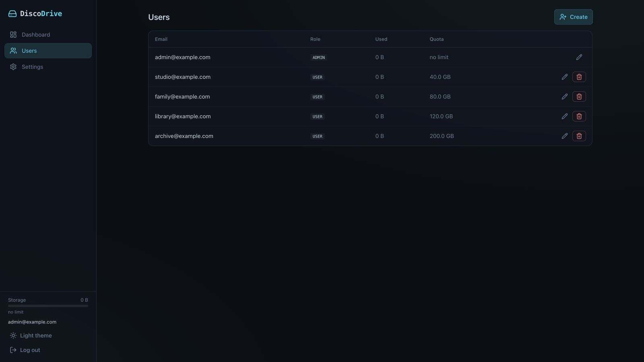644x362 pixels.
Task: Click the admin@example.com label in sidebar
Action: [x=32, y=322]
